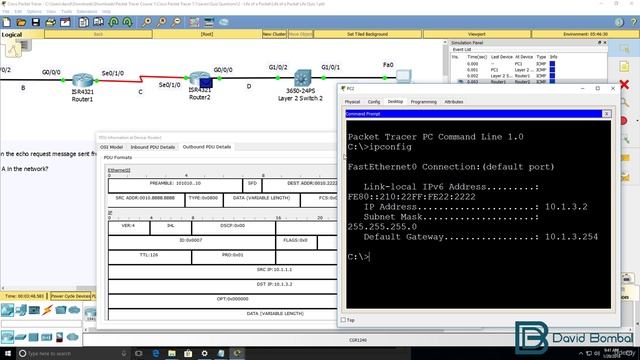Image resolution: width=640 pixels, height=360 pixels.
Task: Open the Options menu
Action: 34,11
